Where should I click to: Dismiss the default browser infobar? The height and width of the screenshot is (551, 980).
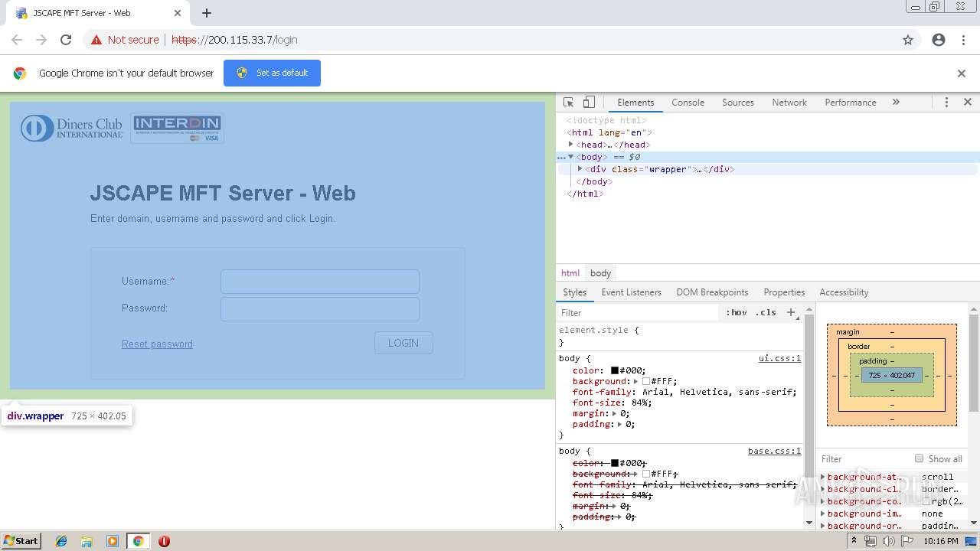[962, 73]
